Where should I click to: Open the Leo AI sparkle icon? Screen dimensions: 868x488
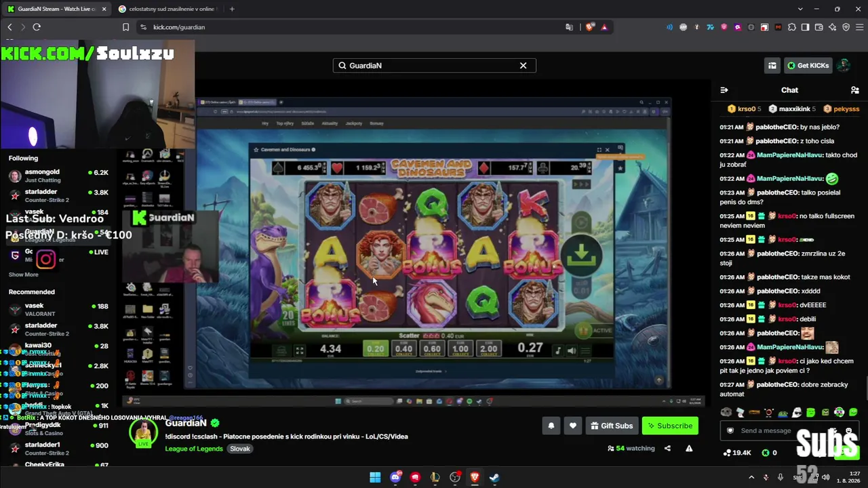(x=832, y=27)
